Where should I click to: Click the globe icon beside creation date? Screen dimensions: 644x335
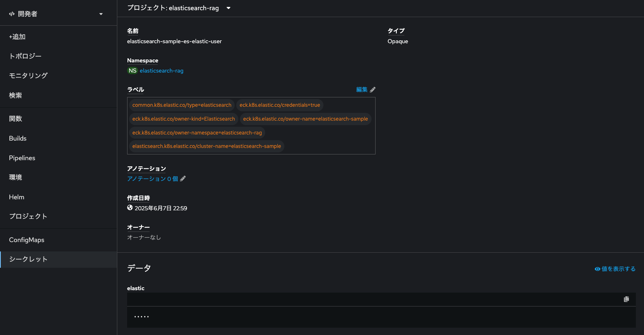[130, 207]
